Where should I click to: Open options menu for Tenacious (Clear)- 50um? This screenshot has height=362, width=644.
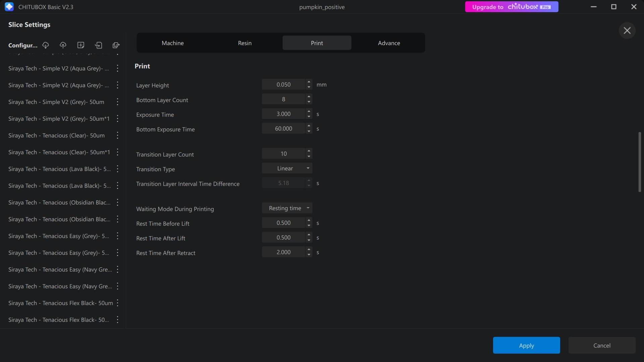117,135
